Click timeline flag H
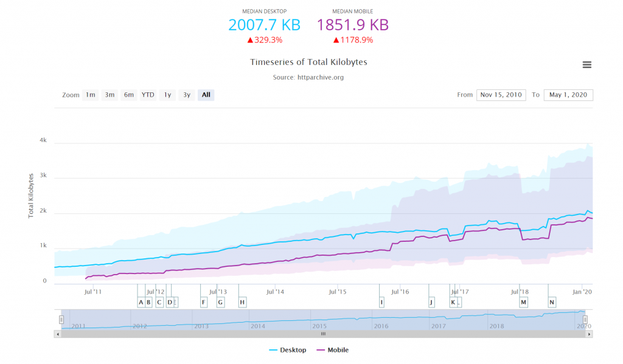 [x=242, y=303]
